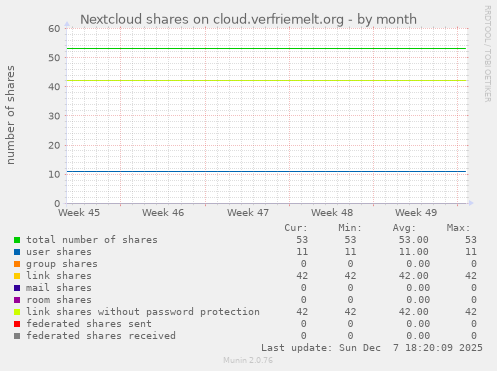Select the 'federated shares received' label
The height and width of the screenshot is (371, 497).
click(x=101, y=336)
